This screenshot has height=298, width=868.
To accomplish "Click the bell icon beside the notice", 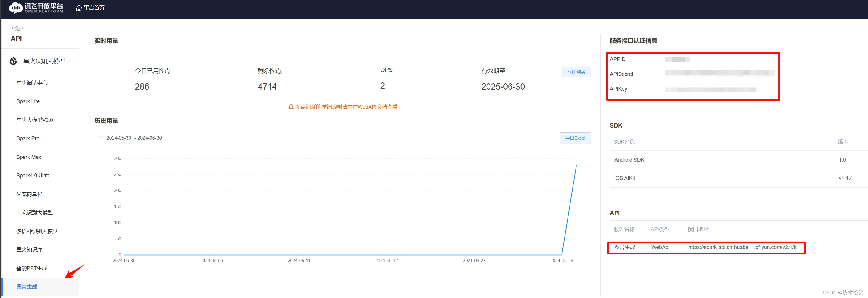I will (291, 107).
